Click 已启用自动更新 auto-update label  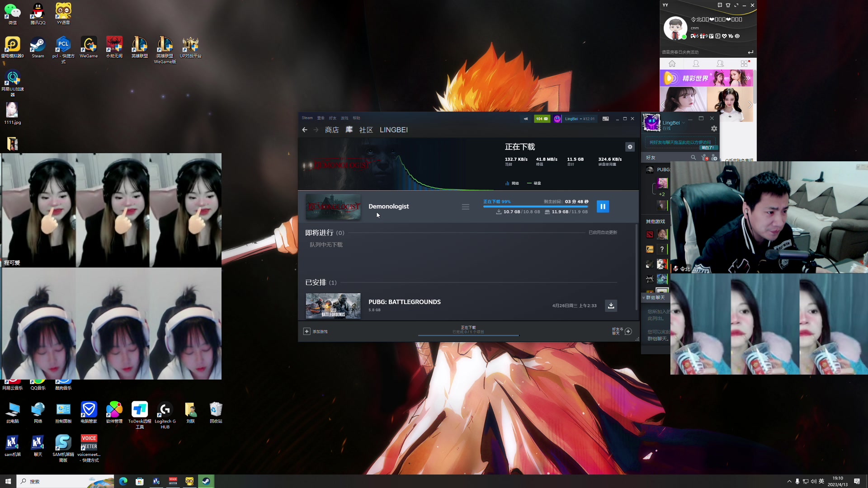(603, 232)
